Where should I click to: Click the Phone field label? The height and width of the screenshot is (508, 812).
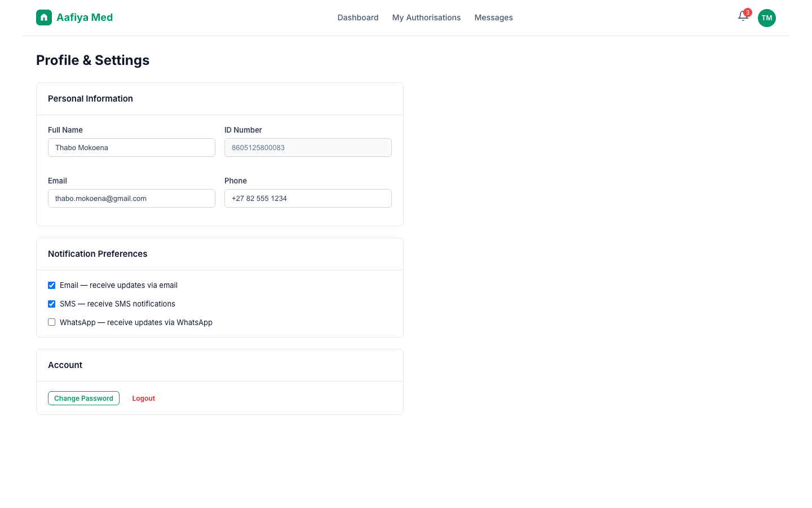236,181
